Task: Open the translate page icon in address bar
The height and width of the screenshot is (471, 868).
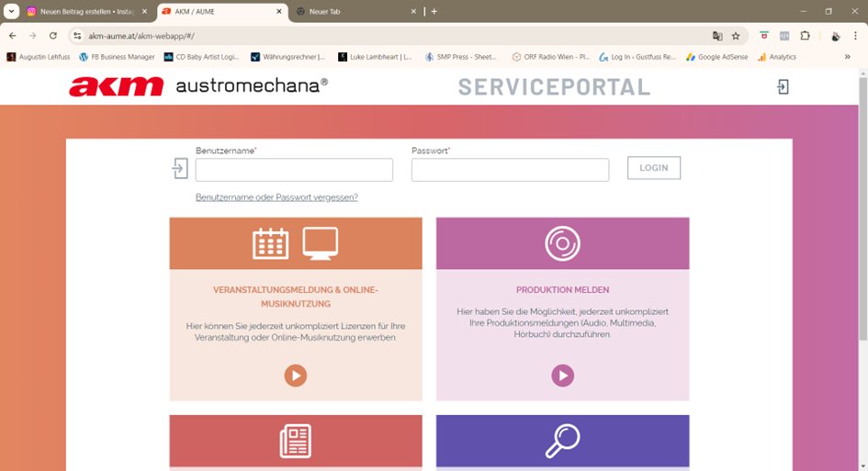Action: (717, 36)
